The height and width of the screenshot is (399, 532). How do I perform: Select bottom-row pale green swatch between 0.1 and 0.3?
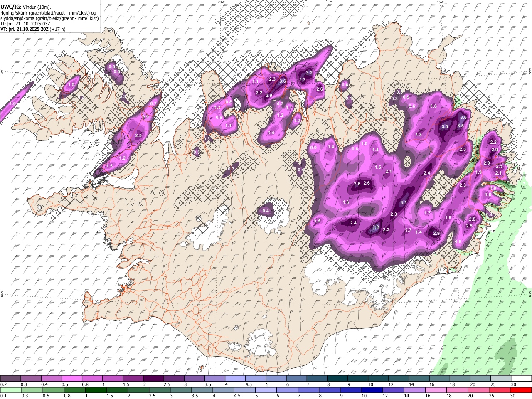11,390
